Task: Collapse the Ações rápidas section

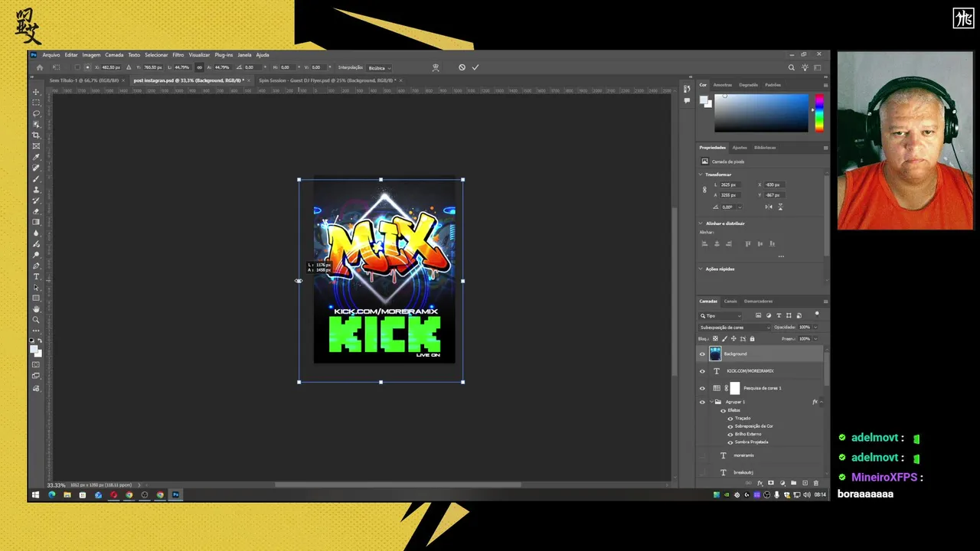Action: 701,269
